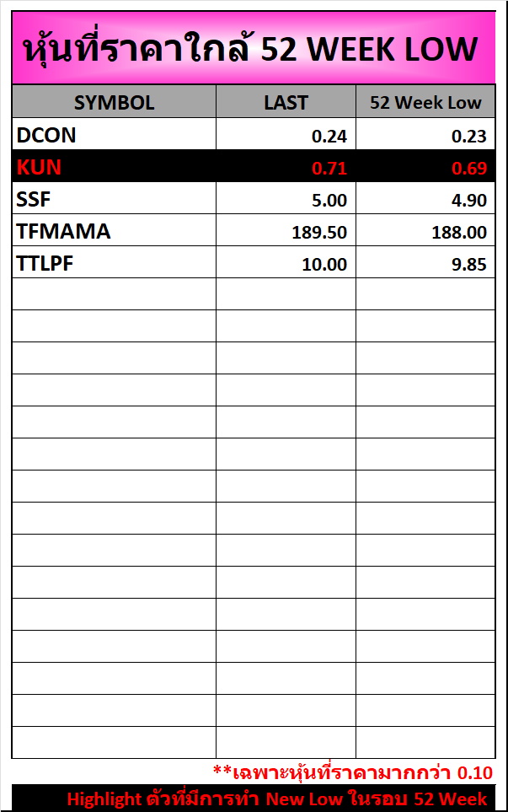Screen dimensions: 508x812
Task: Select DCON last price 0.24
Action: click(x=329, y=136)
